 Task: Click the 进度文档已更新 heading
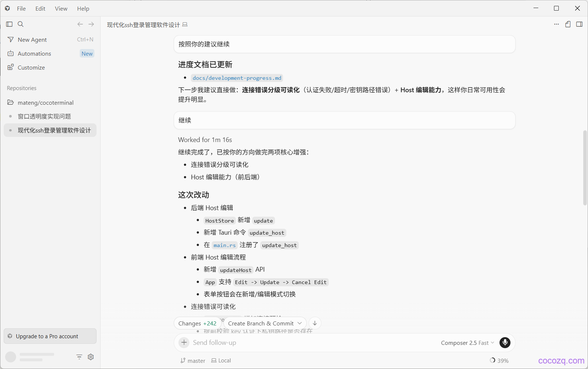(205, 65)
